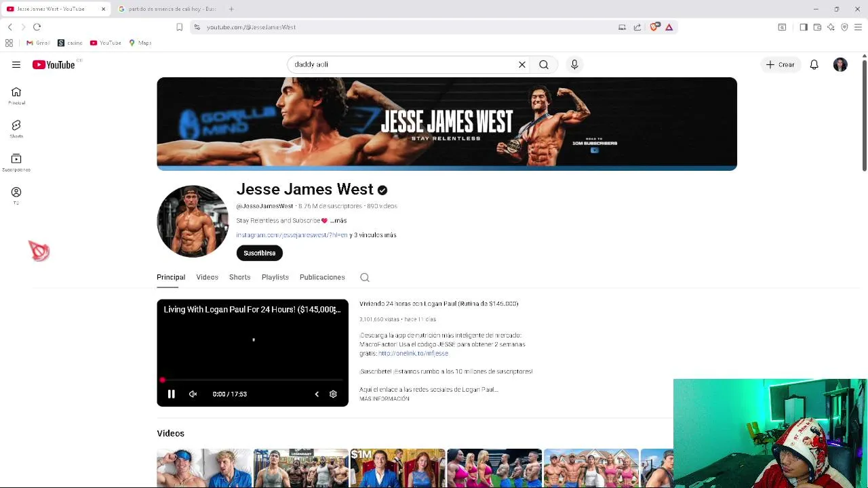
Task: Click the search magnifier button
Action: (x=544, y=64)
